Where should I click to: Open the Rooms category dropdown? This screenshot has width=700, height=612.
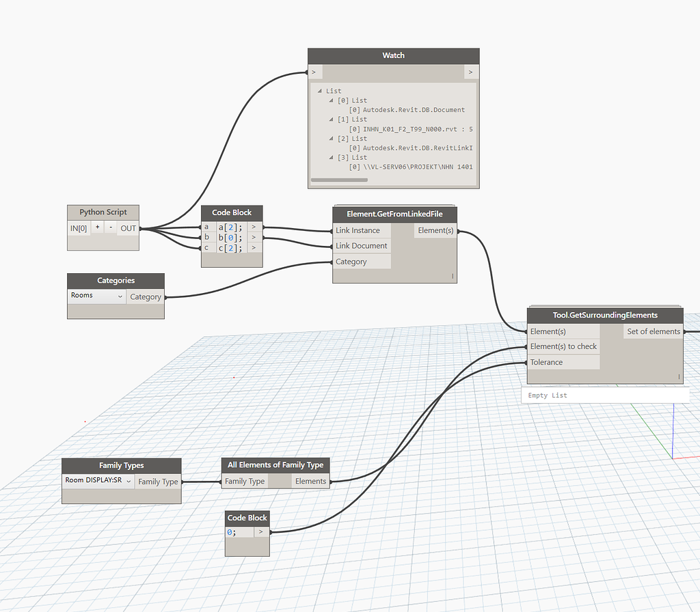click(x=96, y=296)
